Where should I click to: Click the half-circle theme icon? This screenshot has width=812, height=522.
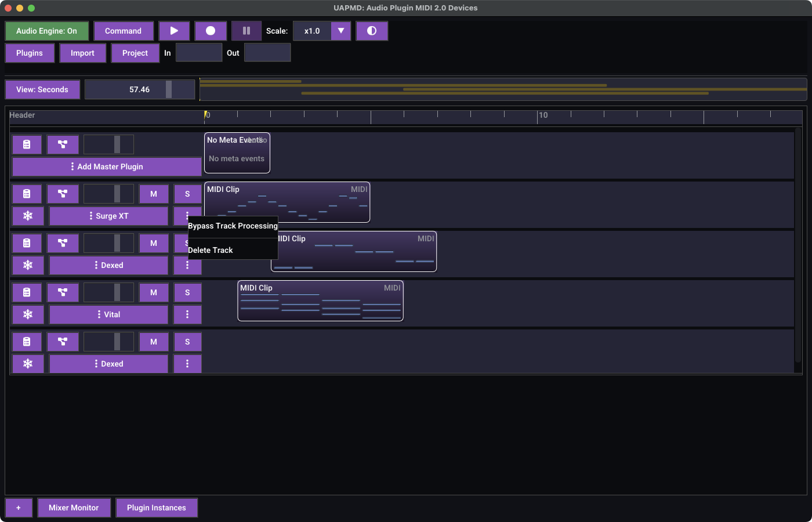[372, 31]
